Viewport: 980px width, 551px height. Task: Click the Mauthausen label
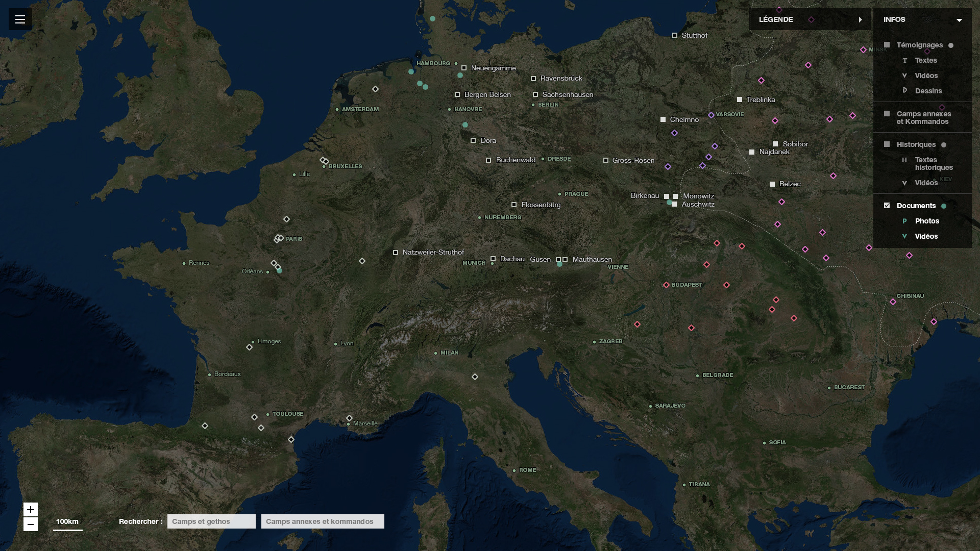[592, 259]
